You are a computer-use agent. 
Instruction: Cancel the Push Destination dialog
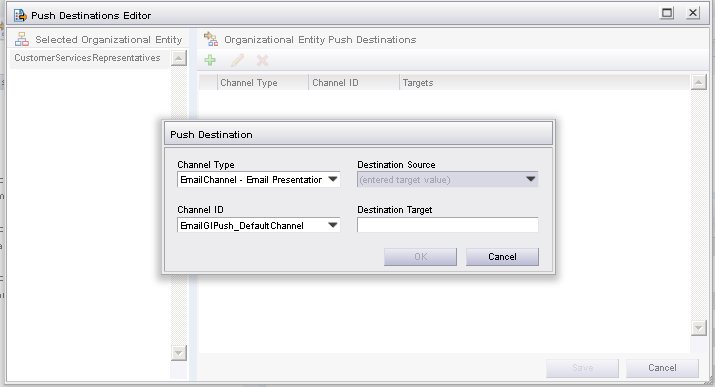502,257
